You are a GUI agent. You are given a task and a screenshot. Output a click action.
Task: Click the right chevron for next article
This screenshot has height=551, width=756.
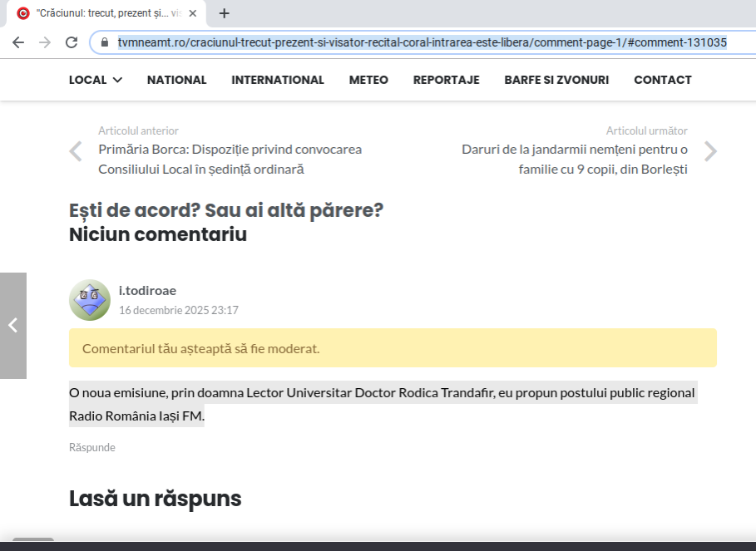710,150
